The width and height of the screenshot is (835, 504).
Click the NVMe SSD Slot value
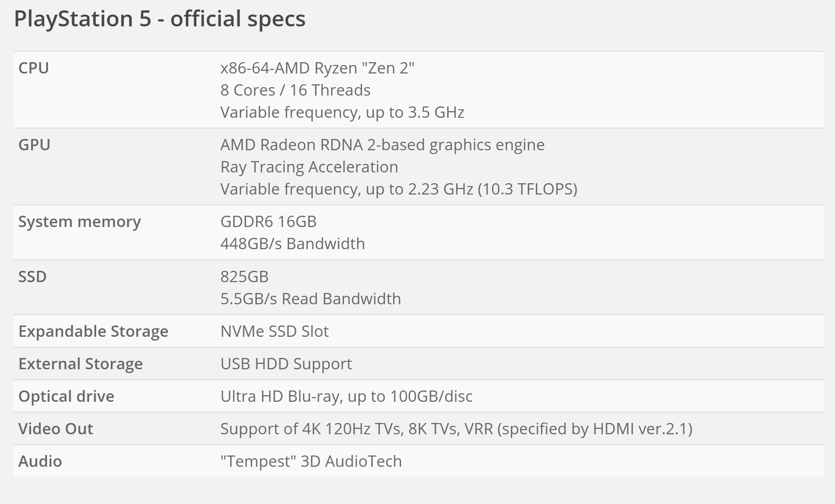[x=274, y=332]
